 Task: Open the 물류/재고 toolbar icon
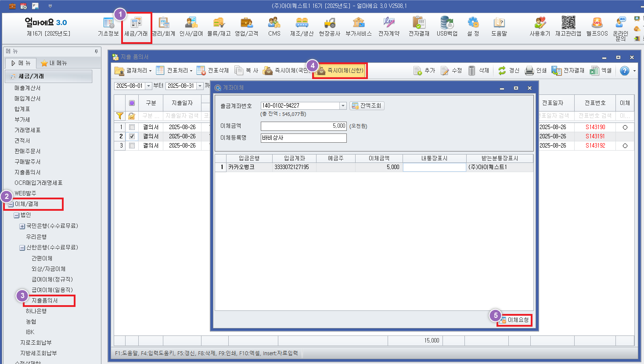click(x=219, y=26)
